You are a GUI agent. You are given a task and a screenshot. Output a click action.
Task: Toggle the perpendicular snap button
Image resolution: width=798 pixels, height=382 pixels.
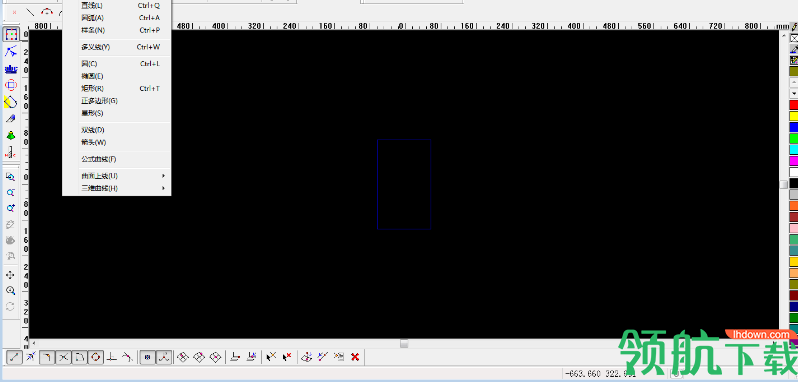(x=112, y=357)
